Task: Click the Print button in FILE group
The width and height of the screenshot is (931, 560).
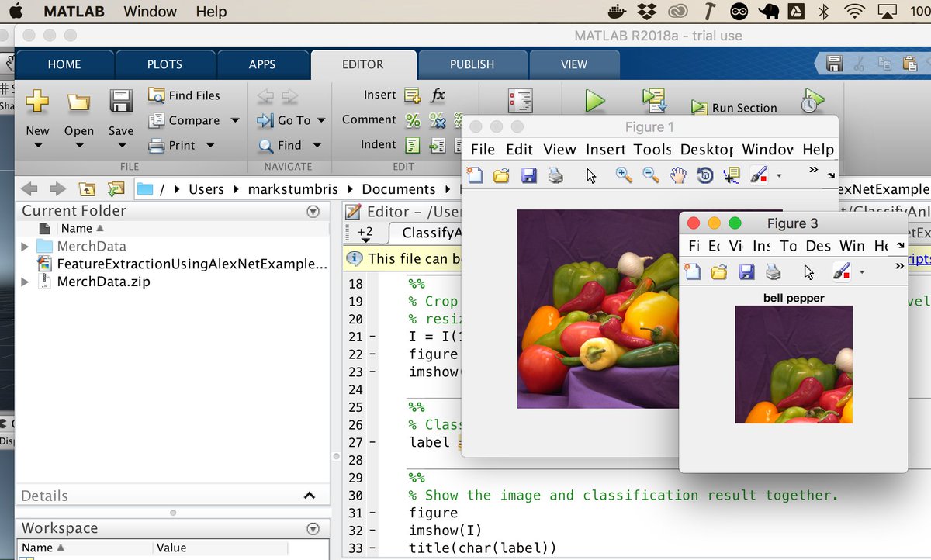Action: coord(171,145)
